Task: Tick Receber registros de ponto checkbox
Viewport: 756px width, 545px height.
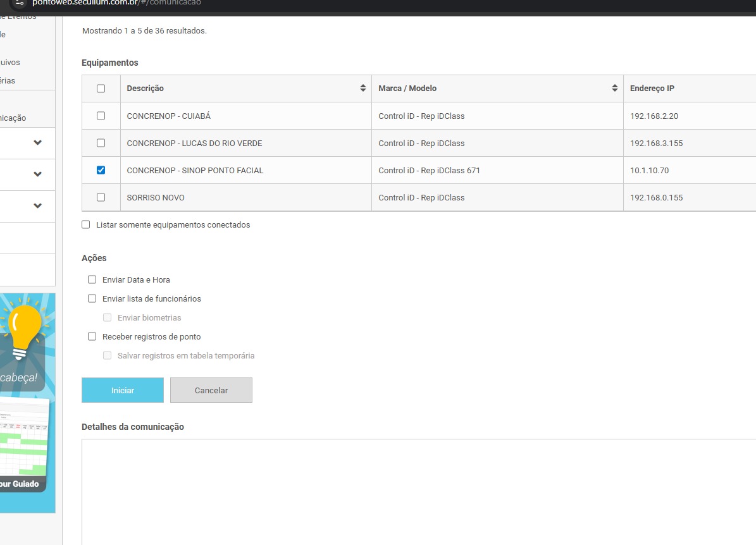Action: pyautogui.click(x=92, y=336)
